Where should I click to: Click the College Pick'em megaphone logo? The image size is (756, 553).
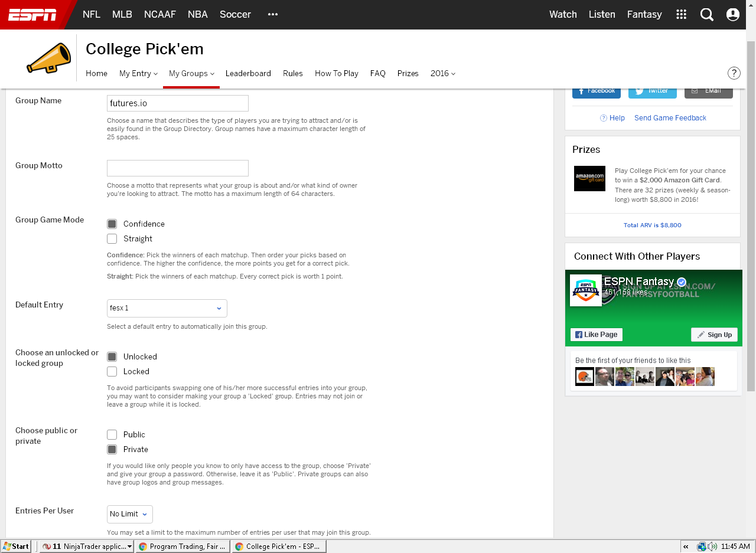[x=49, y=58]
